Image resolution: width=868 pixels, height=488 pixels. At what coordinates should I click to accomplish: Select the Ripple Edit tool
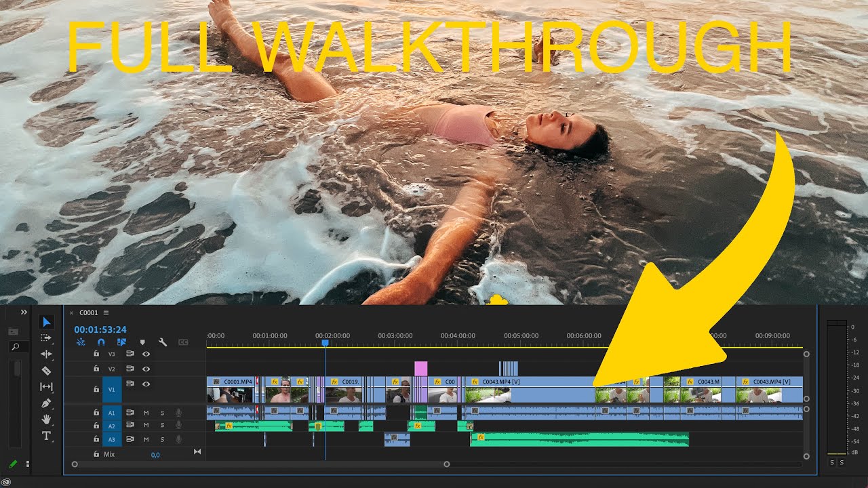click(46, 354)
